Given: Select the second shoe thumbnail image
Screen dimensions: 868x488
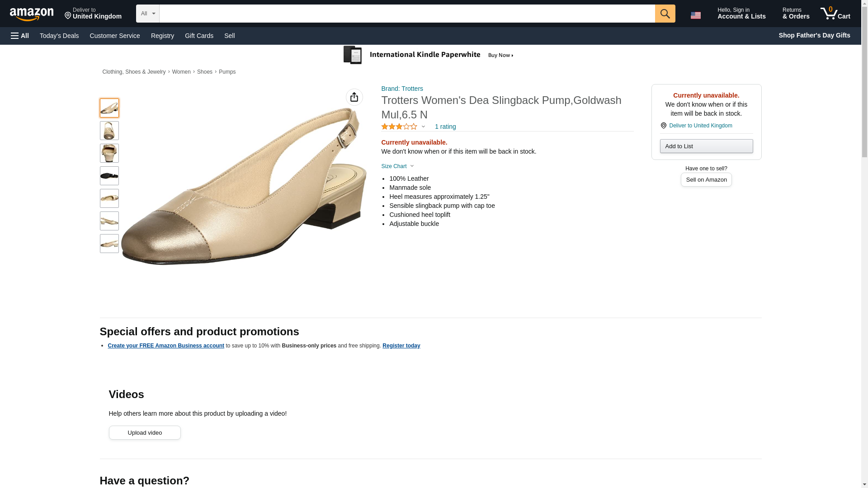Looking at the screenshot, I should coord(109,131).
